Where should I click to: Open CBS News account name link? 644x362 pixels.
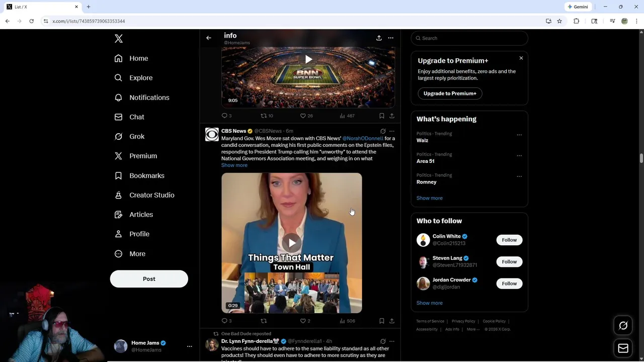tap(233, 131)
